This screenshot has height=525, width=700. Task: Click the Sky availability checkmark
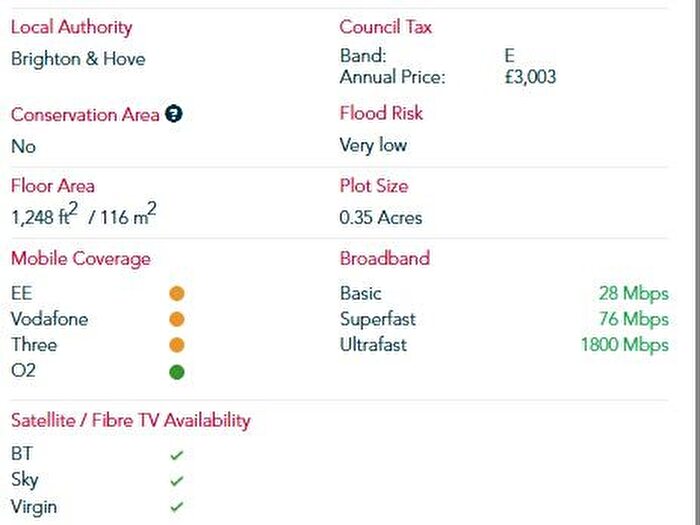point(177,481)
